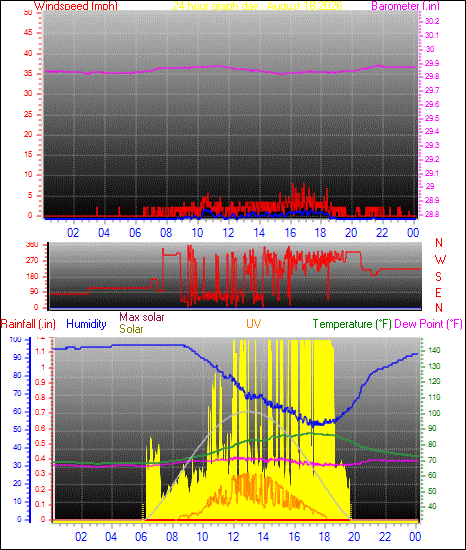Click the "90" value on the blue humidity axis
The image size is (466, 550).
click(x=17, y=357)
